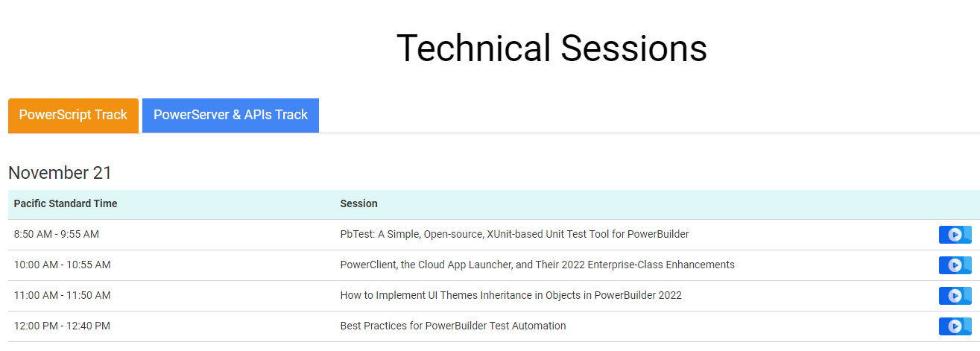Image resolution: width=980 pixels, height=351 pixels.
Task: Click the PbTest XUnit-based Unit Test session title
Action: pyautogui.click(x=514, y=234)
